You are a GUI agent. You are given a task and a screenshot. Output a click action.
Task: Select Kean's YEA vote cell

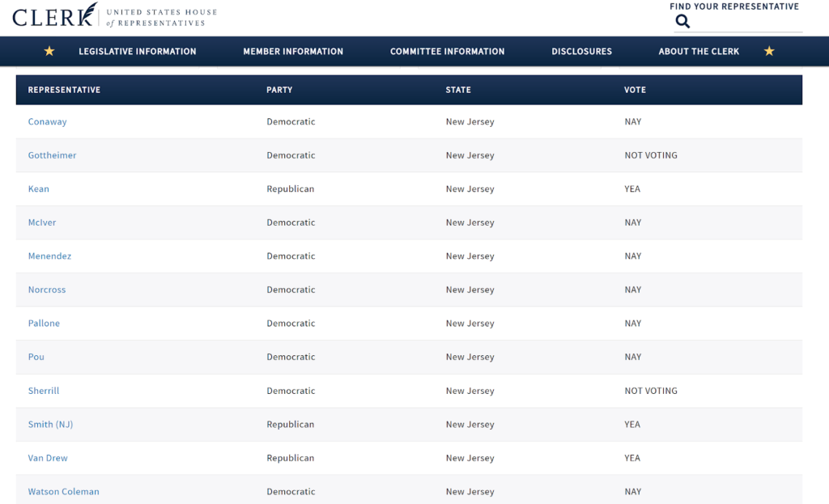632,188
